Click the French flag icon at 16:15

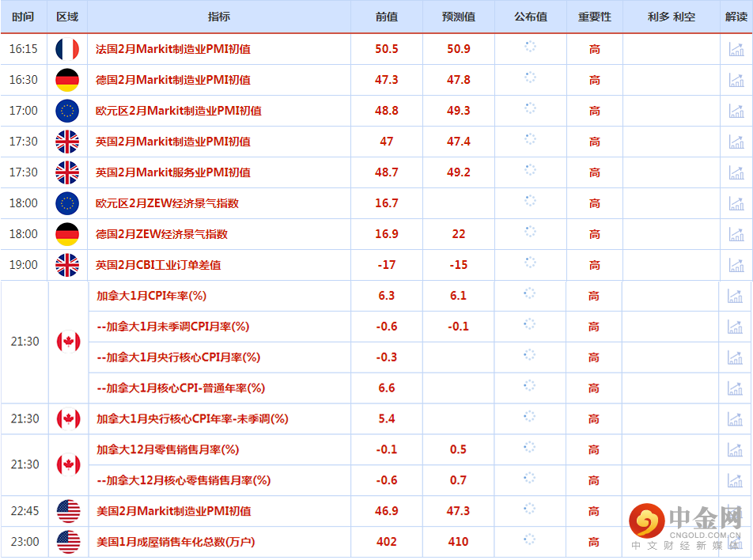tap(67, 49)
